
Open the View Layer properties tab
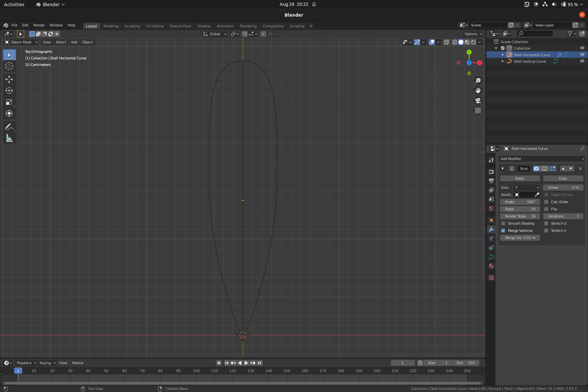point(491,190)
